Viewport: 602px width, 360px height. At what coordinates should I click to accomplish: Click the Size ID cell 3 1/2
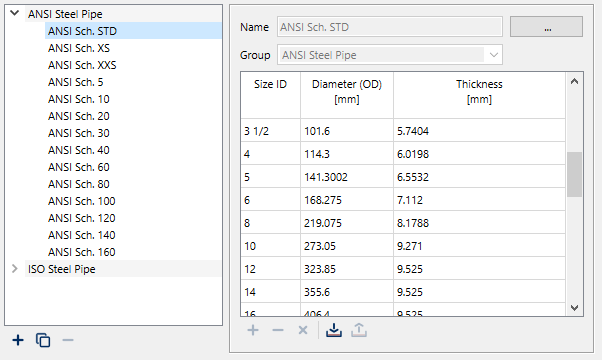click(x=270, y=131)
